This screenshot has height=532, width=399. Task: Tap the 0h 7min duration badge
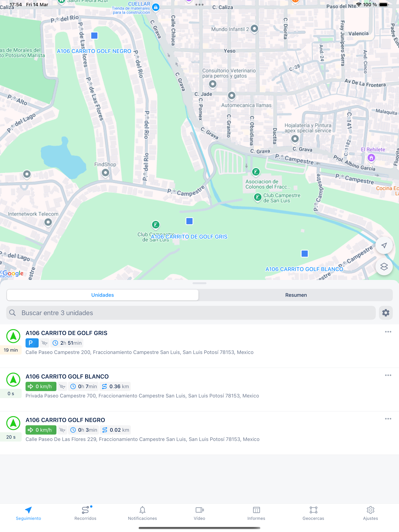(x=84, y=386)
